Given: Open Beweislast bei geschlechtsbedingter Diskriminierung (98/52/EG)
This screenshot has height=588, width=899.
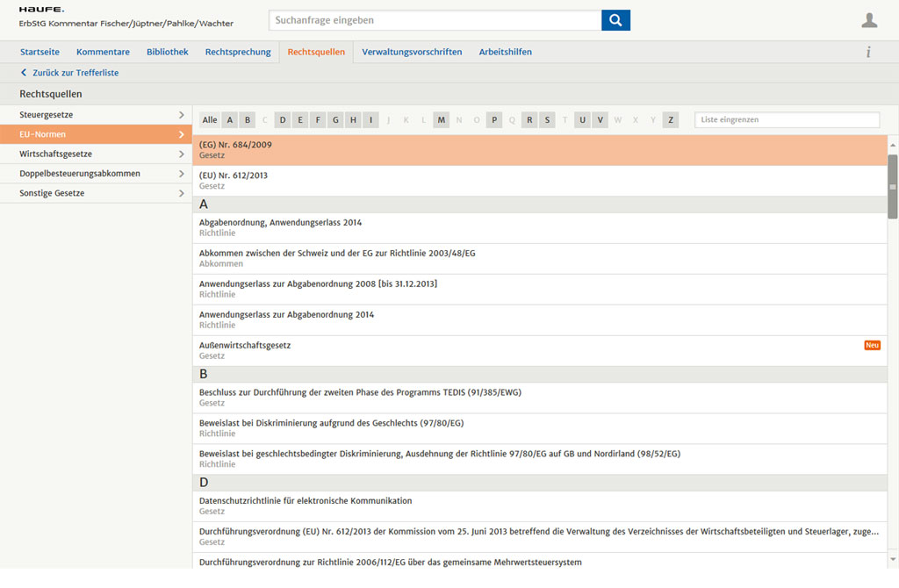Looking at the screenshot, I should pyautogui.click(x=540, y=458).
